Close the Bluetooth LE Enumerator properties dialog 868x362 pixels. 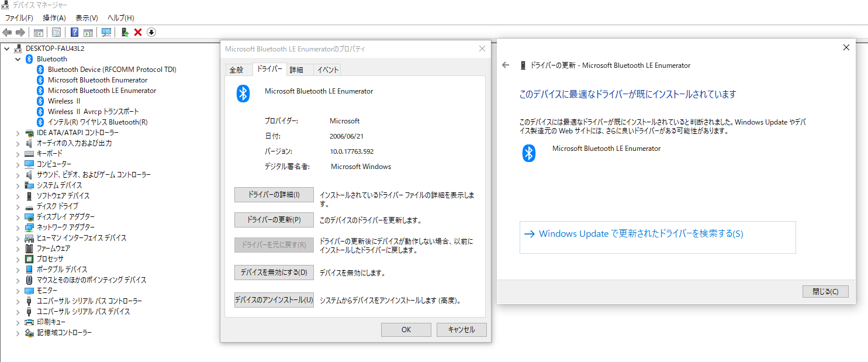coord(482,49)
